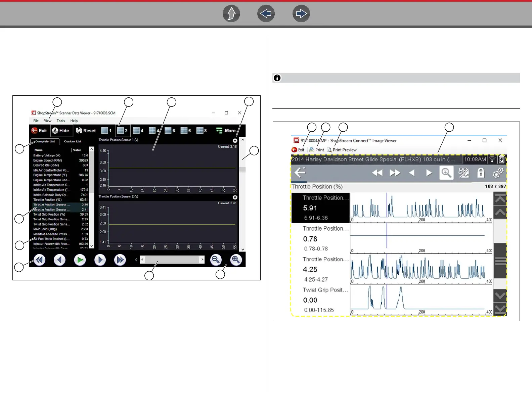Image resolution: width=532 pixels, height=411 pixels.
Task: Select the Engine Speed (RPM) row
Action: (x=60, y=161)
